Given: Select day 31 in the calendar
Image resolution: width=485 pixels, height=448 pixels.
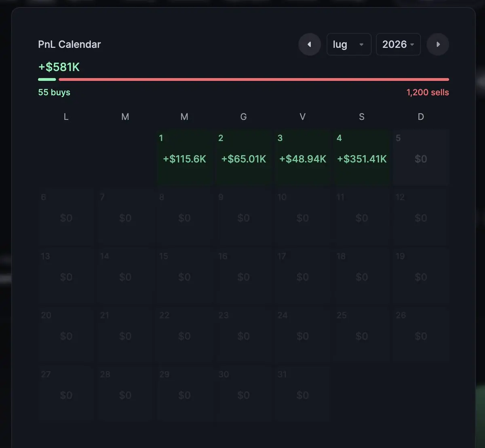Looking at the screenshot, I should (x=302, y=394).
